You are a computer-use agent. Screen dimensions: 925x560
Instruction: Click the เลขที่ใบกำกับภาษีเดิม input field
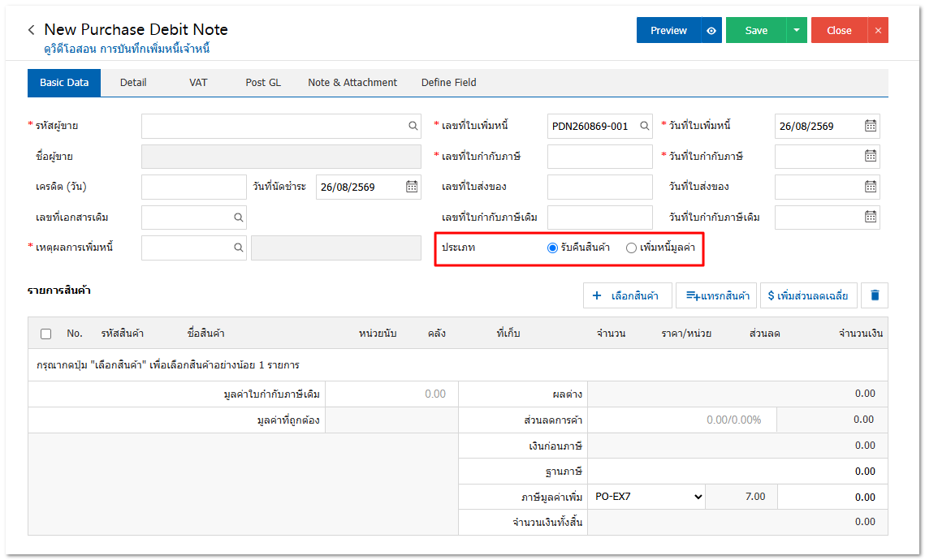599,217
